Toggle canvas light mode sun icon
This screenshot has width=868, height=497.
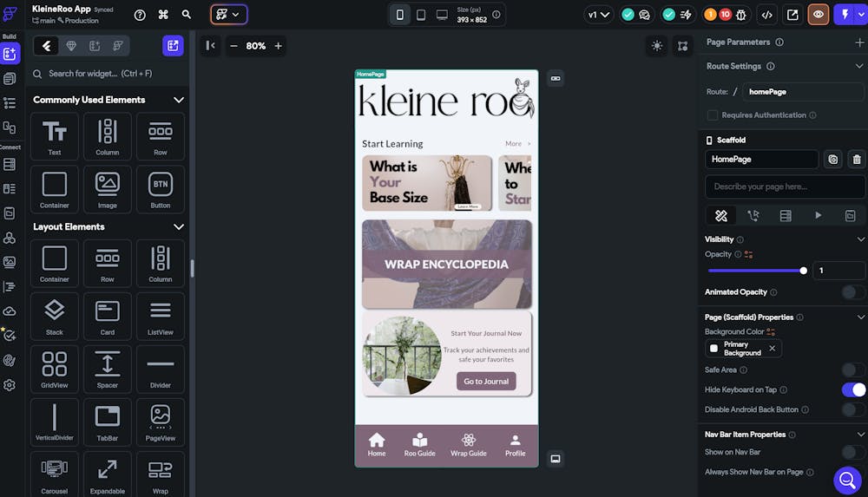[x=656, y=46]
